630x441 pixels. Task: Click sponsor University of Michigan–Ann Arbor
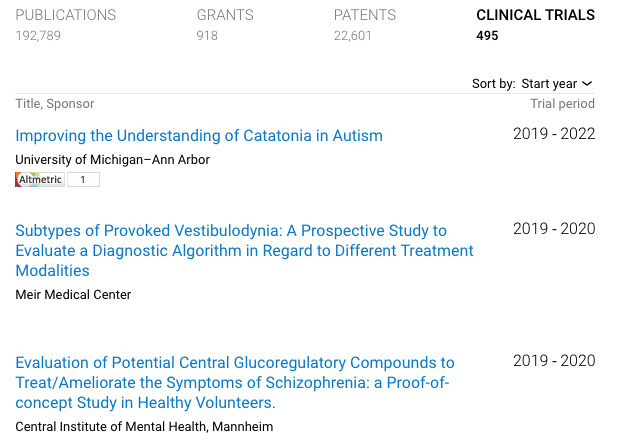point(112,160)
